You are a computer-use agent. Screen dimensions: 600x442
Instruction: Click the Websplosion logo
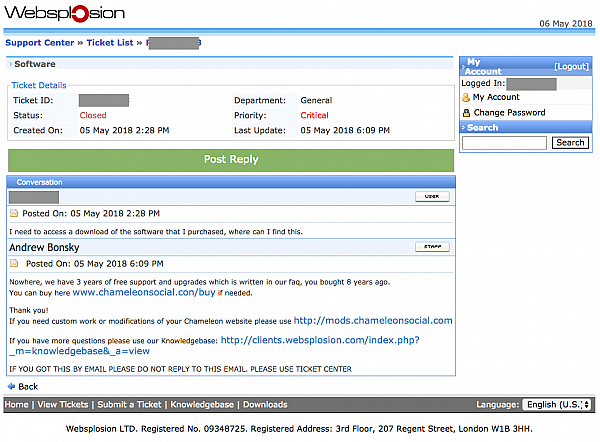pyautogui.click(x=65, y=14)
